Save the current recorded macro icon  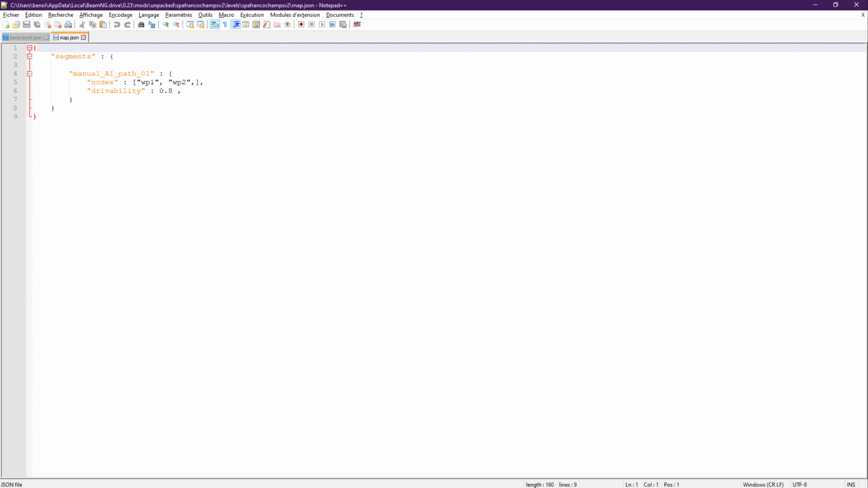(x=343, y=25)
